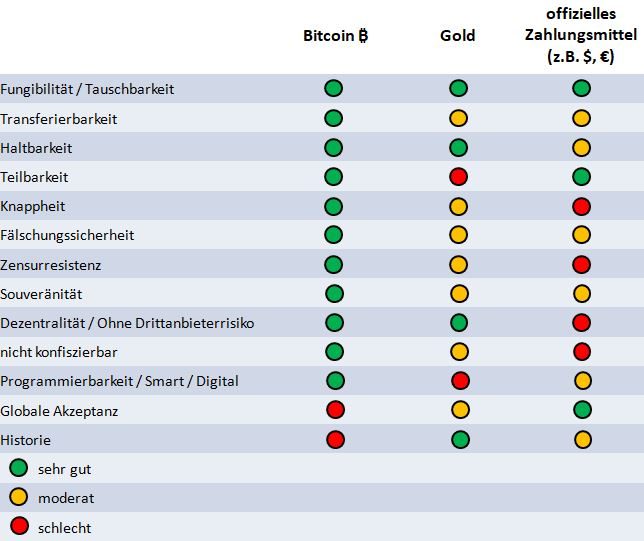Screen dimensions: 644x541
Task: Click Bitcoin's red dot for Historie
Action: coord(335,439)
